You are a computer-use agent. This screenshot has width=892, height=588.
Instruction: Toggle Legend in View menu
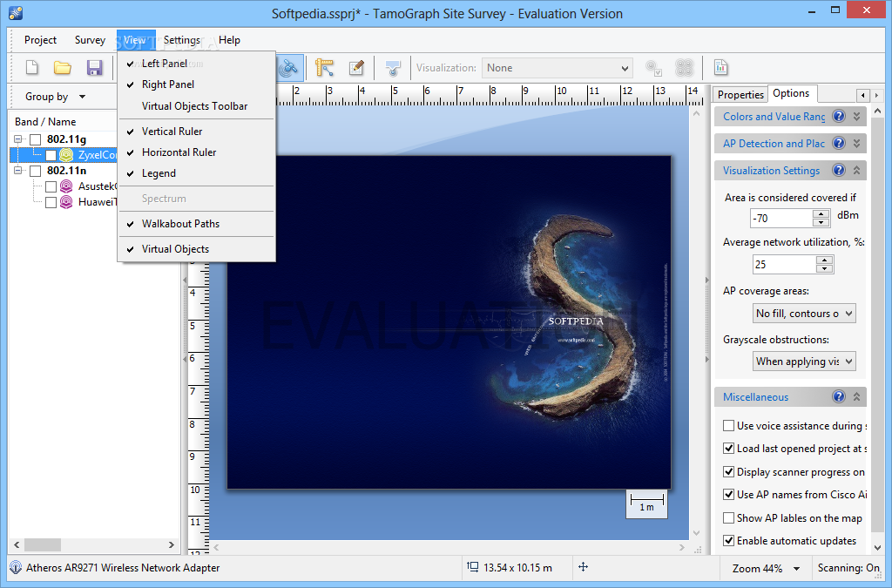point(196,172)
